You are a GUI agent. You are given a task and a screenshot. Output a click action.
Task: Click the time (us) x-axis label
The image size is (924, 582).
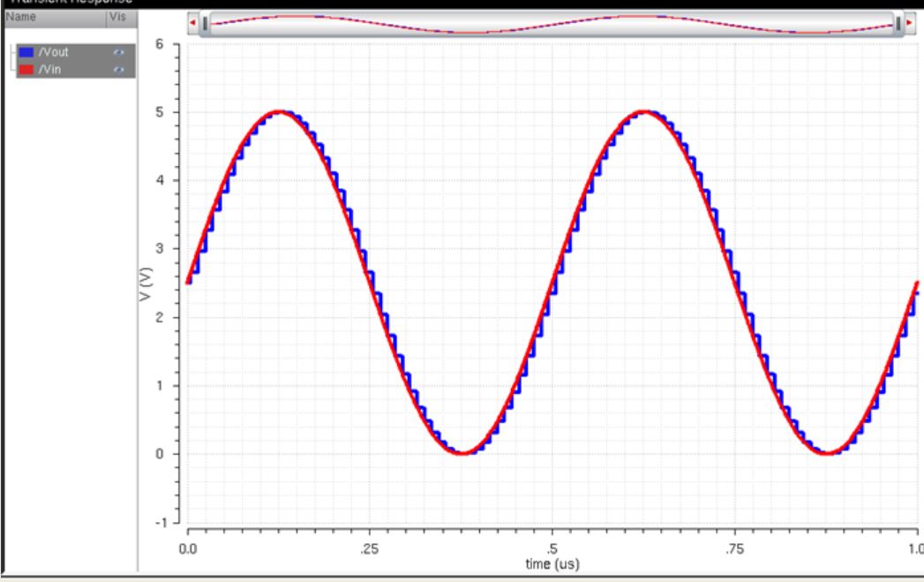(x=552, y=564)
